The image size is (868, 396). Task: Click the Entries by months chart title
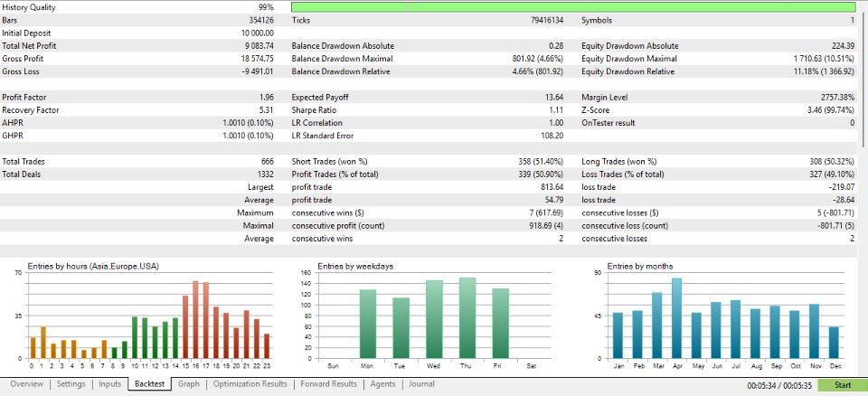640,267
